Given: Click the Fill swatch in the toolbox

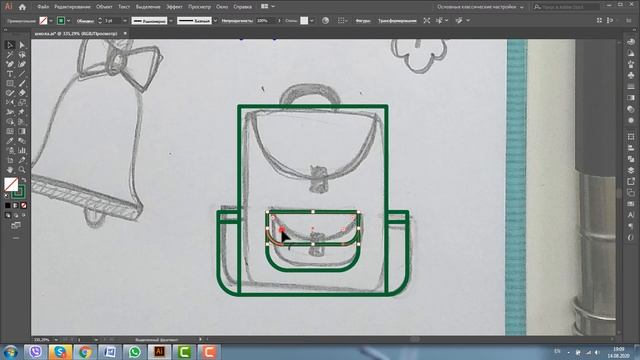Looking at the screenshot, I should click(x=11, y=184).
